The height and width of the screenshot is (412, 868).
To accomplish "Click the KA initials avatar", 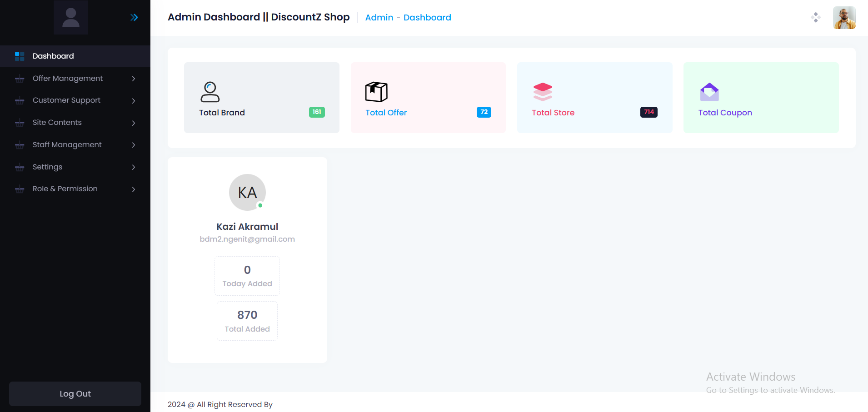I will [x=247, y=193].
